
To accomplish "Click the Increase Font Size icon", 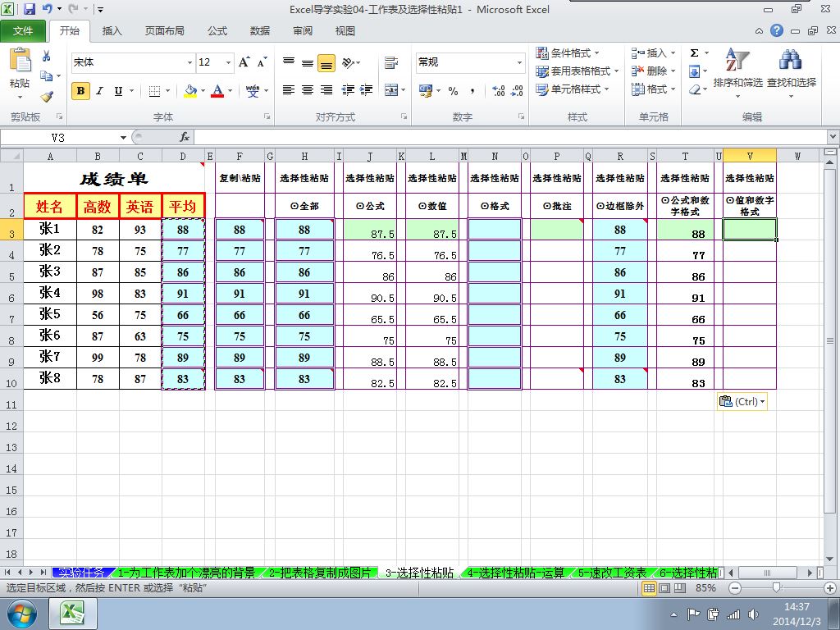I will (244, 62).
